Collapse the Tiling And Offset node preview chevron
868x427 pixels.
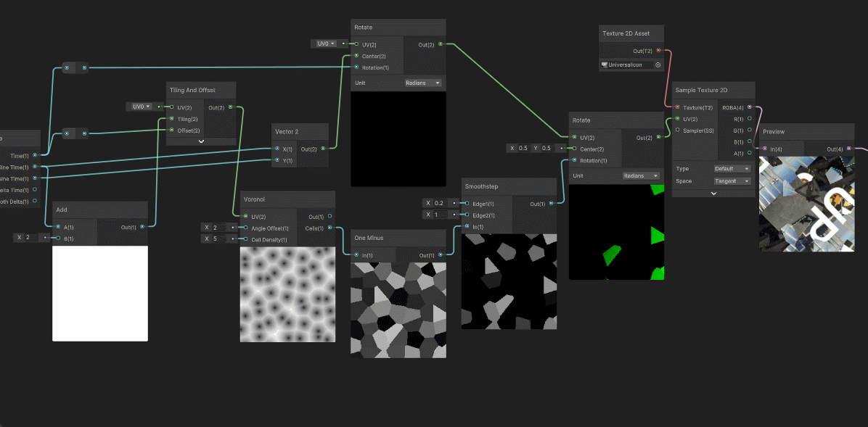pyautogui.click(x=201, y=141)
